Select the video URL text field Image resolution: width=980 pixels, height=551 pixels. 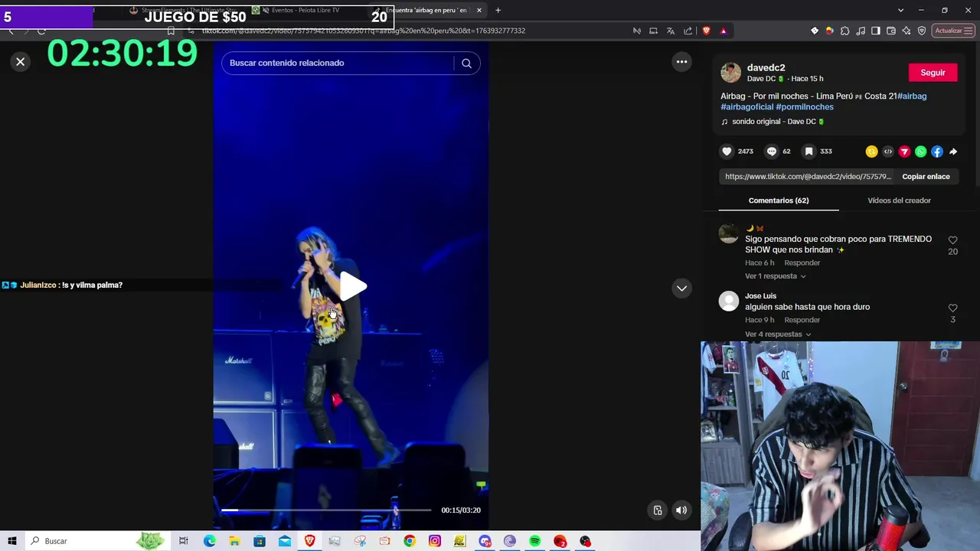coord(808,177)
